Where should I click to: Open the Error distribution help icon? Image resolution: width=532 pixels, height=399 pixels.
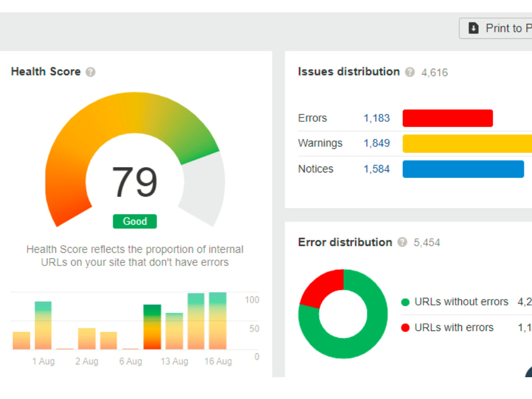tap(402, 242)
